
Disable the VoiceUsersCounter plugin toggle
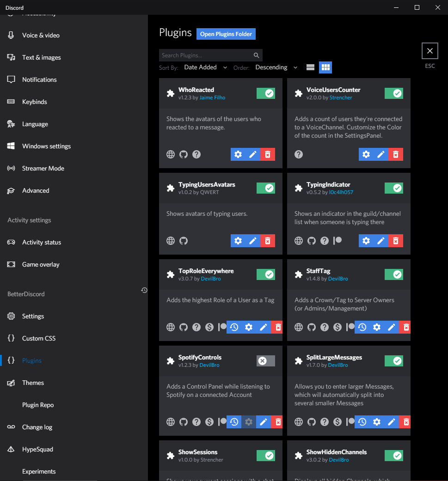click(394, 93)
